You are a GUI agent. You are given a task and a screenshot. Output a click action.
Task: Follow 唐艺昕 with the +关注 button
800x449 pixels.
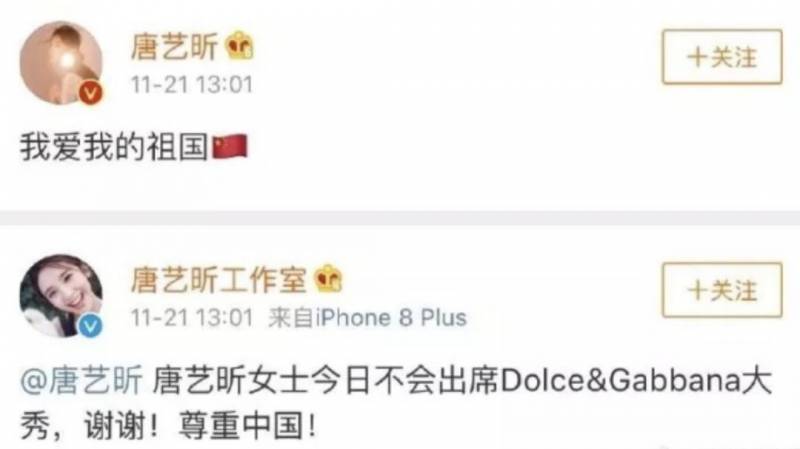point(722,57)
